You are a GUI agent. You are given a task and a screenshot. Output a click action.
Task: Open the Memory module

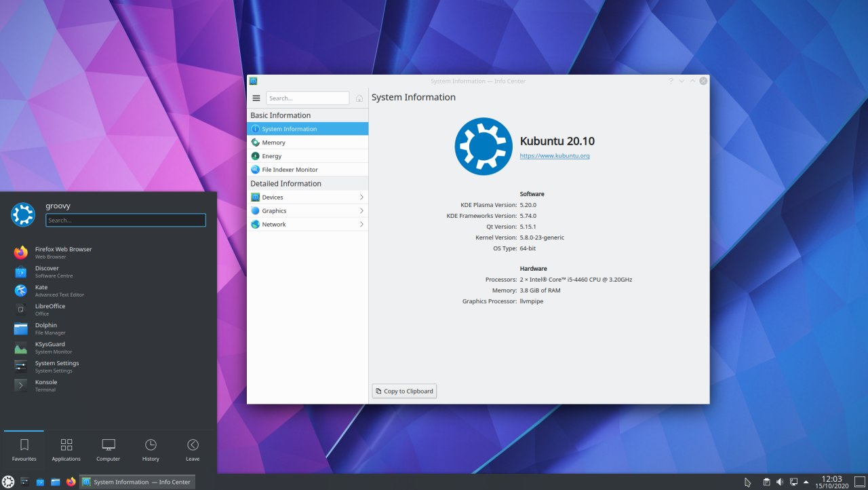[308, 143]
